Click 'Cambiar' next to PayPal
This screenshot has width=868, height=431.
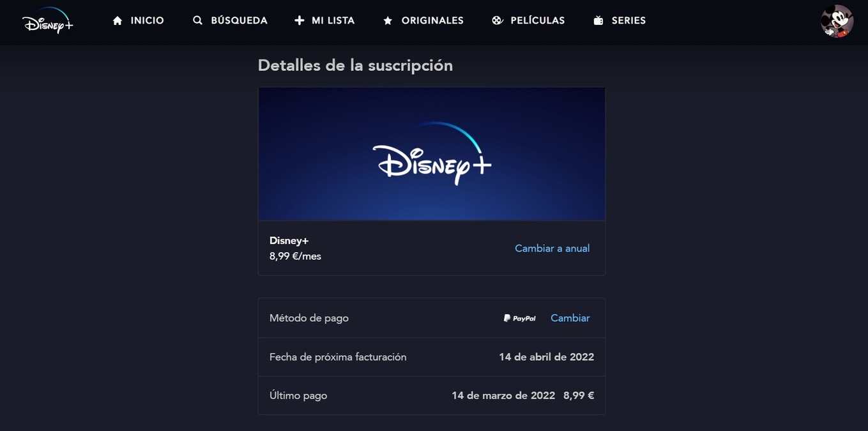coord(570,318)
